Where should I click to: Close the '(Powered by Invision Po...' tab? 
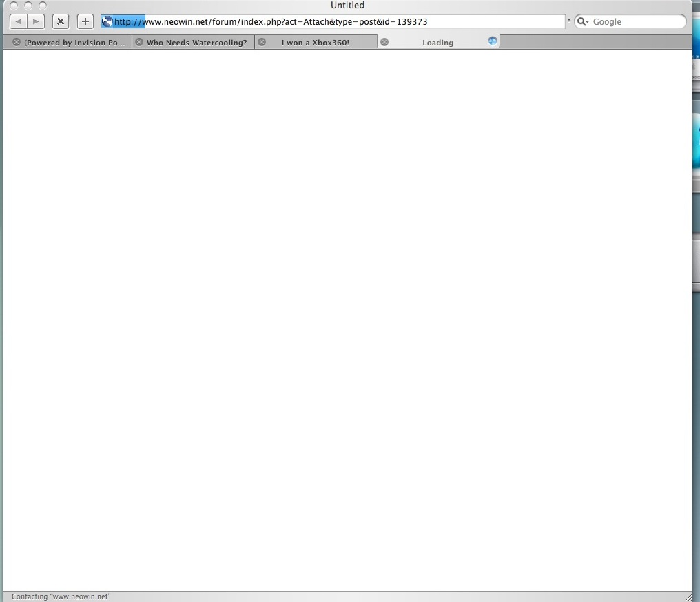15,41
